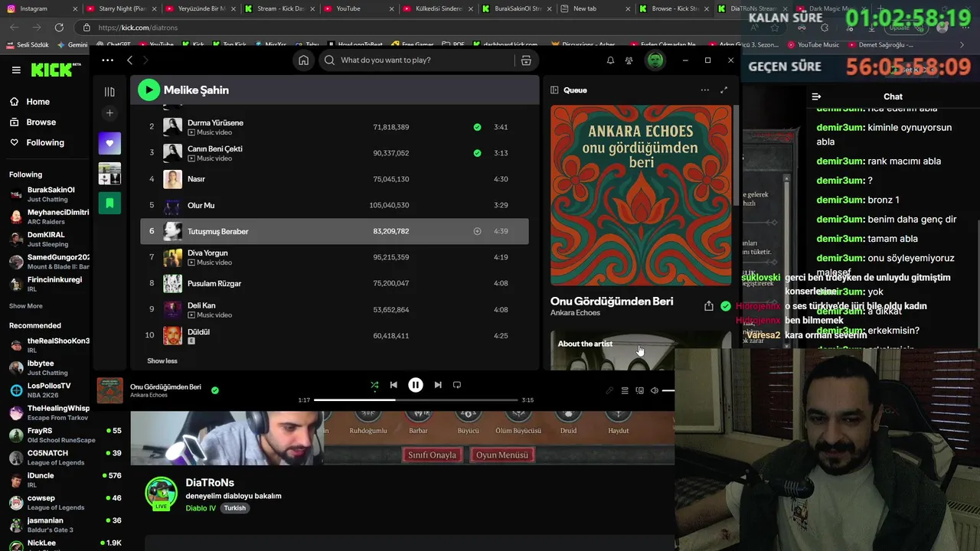980x551 pixels.
Task: Play track Düldül
Action: coord(334,335)
